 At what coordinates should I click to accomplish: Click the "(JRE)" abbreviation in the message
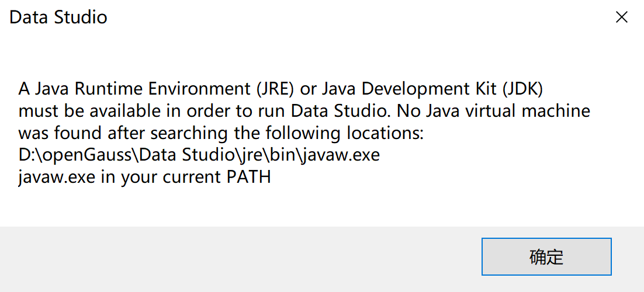(278, 89)
